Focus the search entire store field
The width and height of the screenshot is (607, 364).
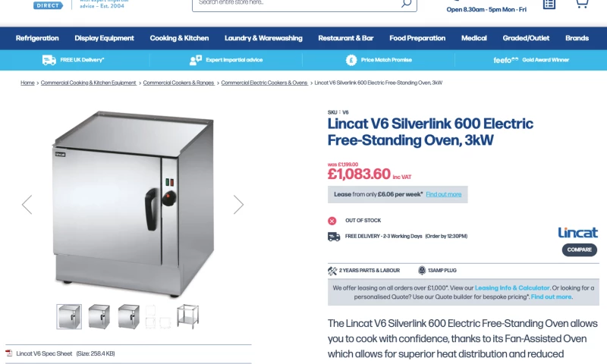pyautogui.click(x=297, y=3)
